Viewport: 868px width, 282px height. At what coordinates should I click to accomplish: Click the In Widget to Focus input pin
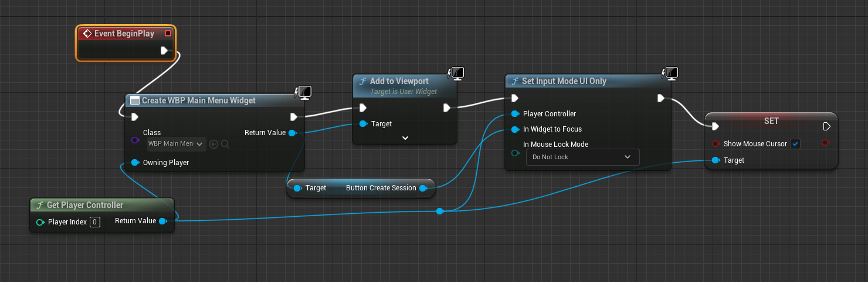tap(515, 129)
